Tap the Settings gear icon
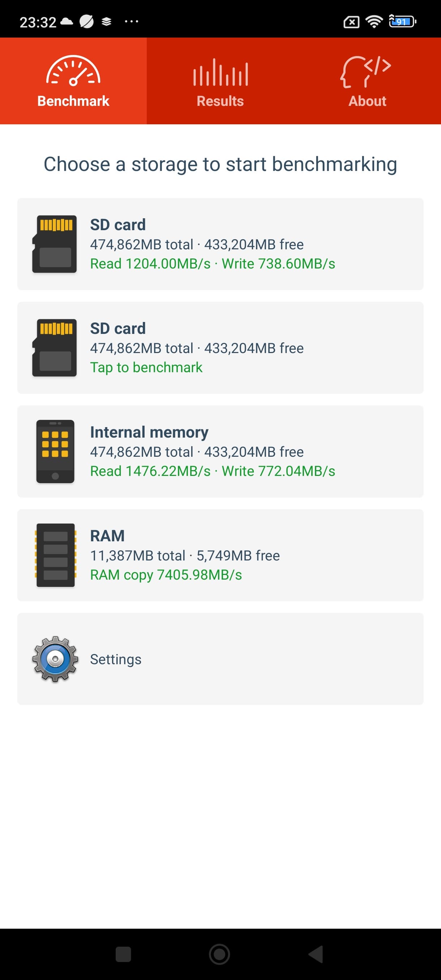The height and width of the screenshot is (980, 441). pos(55,659)
